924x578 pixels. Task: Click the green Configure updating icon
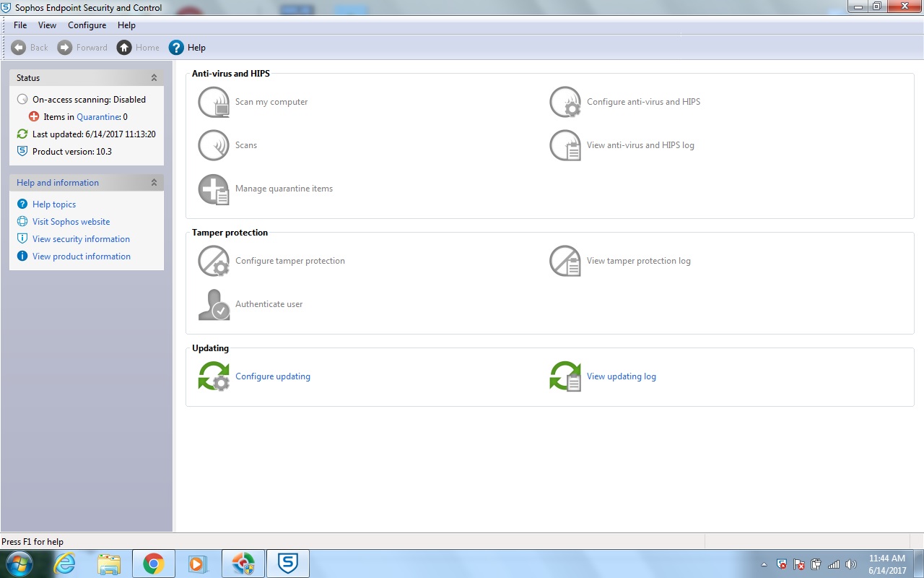(x=214, y=376)
